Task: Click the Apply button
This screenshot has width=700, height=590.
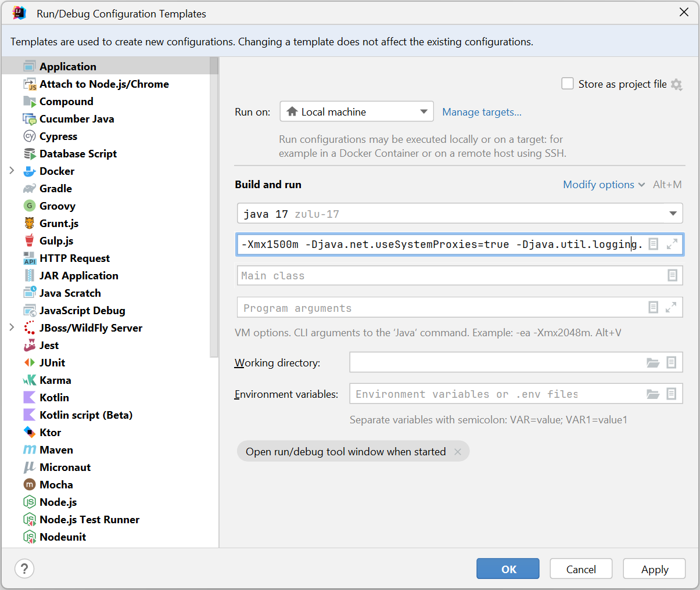Action: (x=655, y=569)
